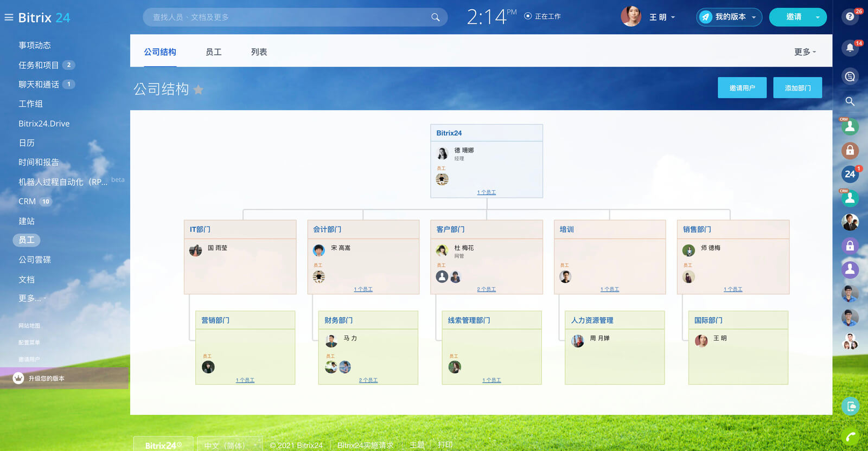Viewport: 868px width, 451px height.
Task: Open the 线索管理部门 department title
Action: point(469,321)
